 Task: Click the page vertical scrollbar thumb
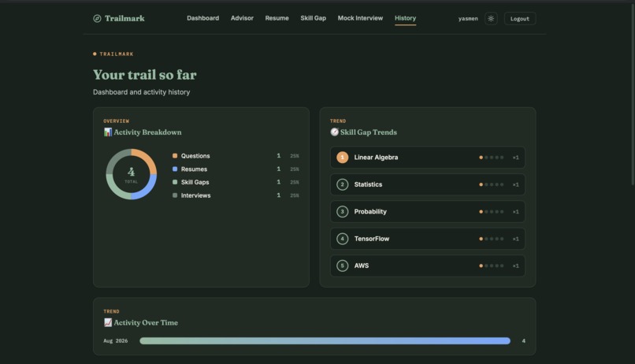pyautogui.click(x=632, y=95)
